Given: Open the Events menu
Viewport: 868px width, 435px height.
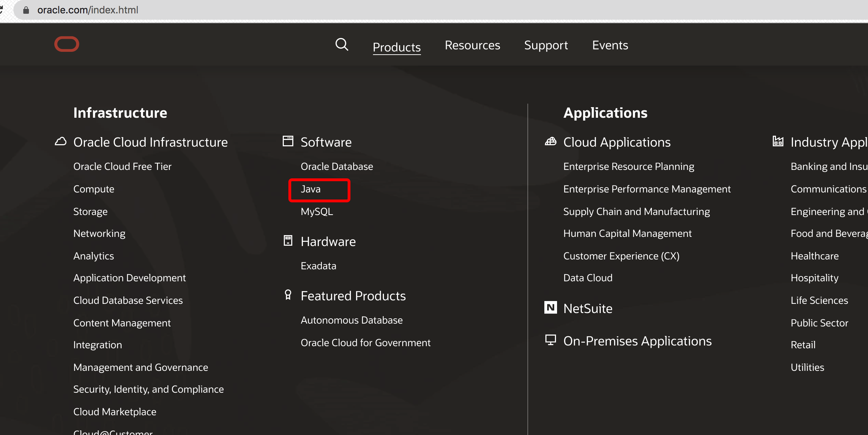Looking at the screenshot, I should tap(610, 45).
